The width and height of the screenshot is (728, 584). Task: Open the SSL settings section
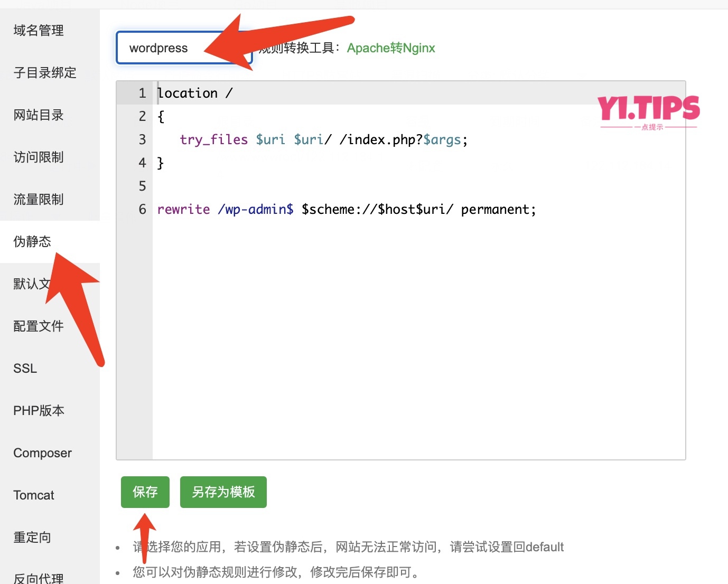pos(25,368)
